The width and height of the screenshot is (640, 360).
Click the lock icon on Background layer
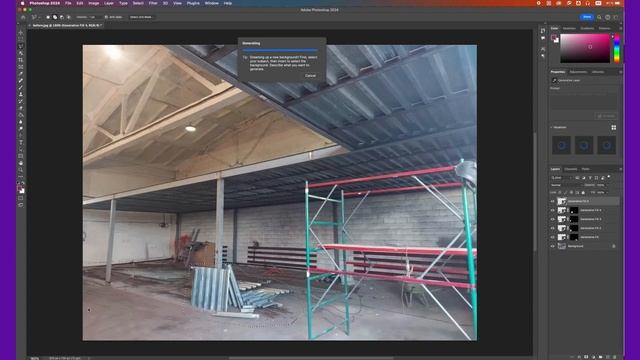[x=613, y=246]
